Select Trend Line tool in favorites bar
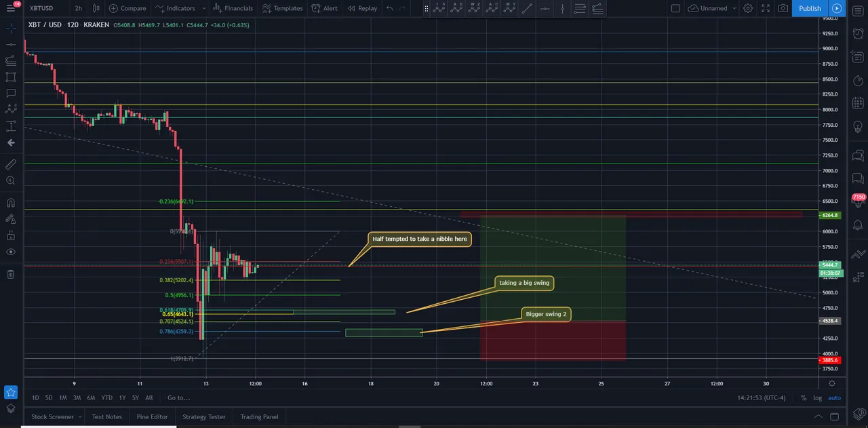 tap(527, 8)
